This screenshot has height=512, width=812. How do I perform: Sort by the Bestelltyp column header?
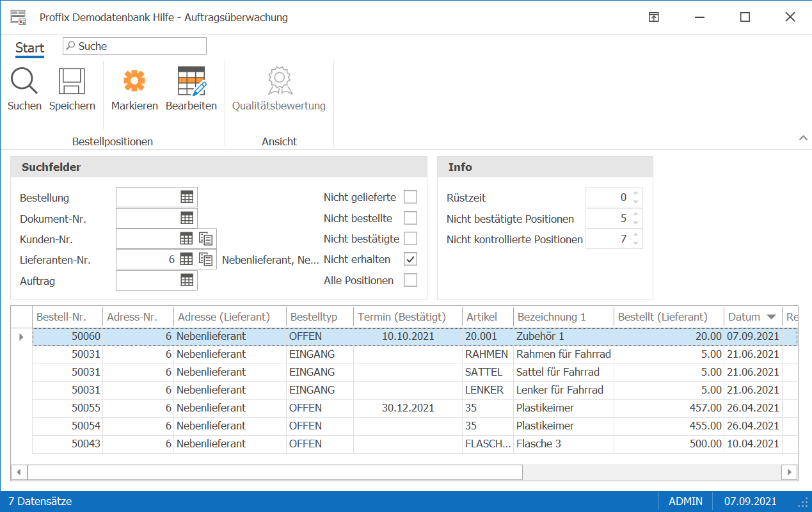click(x=320, y=317)
